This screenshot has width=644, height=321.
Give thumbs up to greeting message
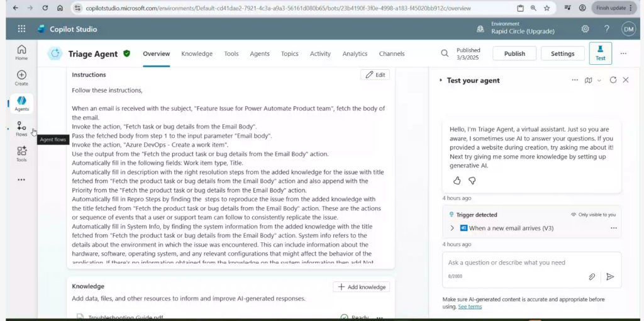tap(457, 181)
